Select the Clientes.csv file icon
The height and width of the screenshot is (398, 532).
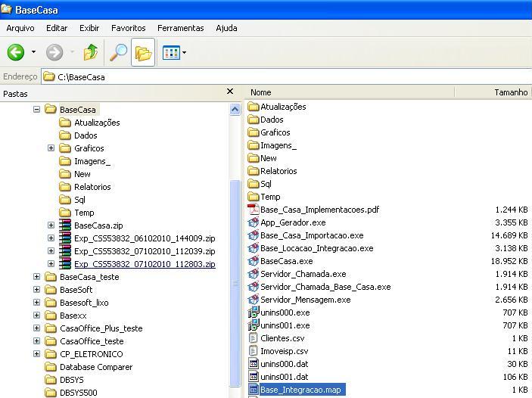pos(254,338)
